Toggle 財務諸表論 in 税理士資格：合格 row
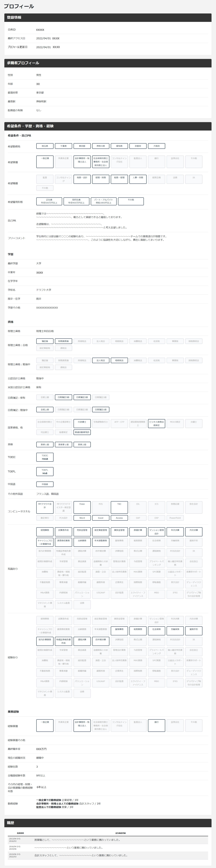 pyautogui.click(x=63, y=341)
